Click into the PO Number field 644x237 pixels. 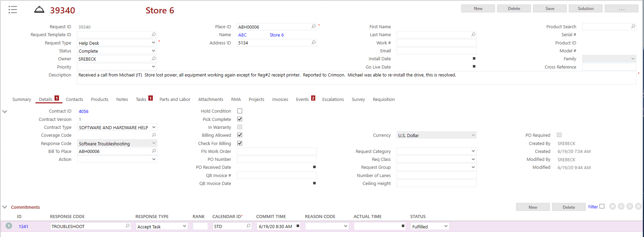[x=277, y=159]
